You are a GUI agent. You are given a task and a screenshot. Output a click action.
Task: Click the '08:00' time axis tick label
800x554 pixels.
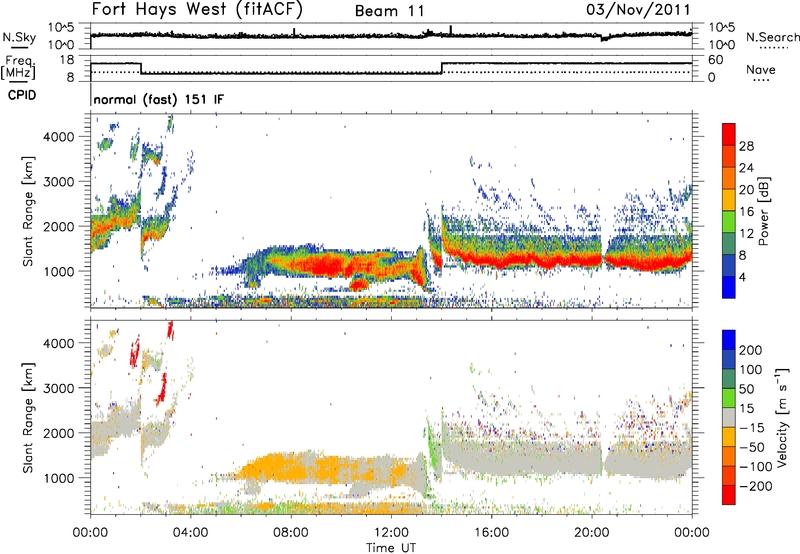[291, 533]
